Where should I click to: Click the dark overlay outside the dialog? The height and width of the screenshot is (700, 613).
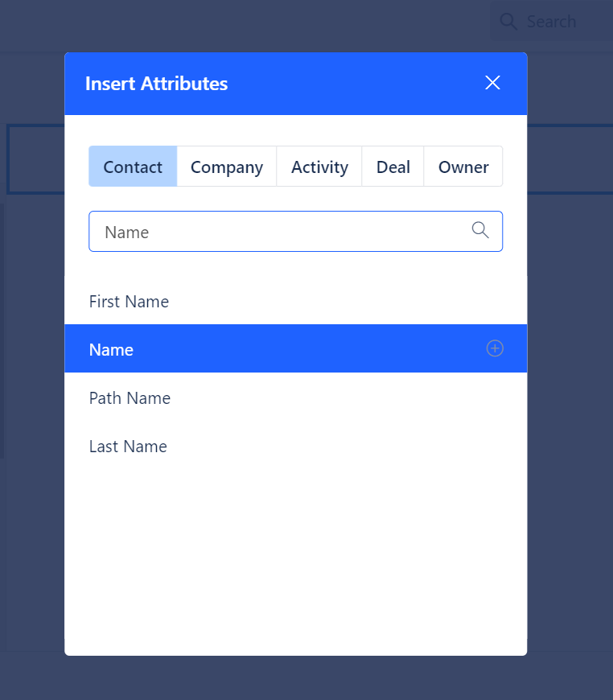click(x=32, y=563)
